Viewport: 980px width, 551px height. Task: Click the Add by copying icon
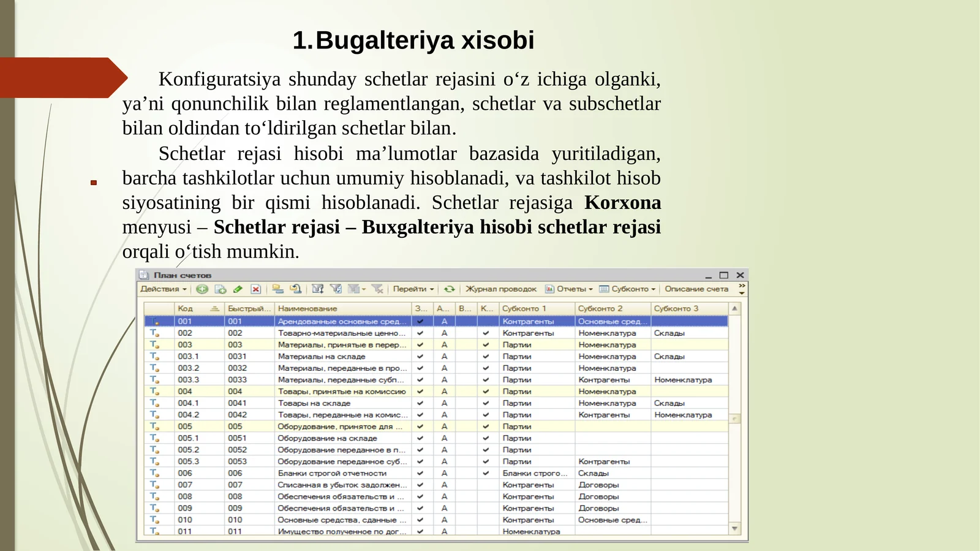(221, 289)
